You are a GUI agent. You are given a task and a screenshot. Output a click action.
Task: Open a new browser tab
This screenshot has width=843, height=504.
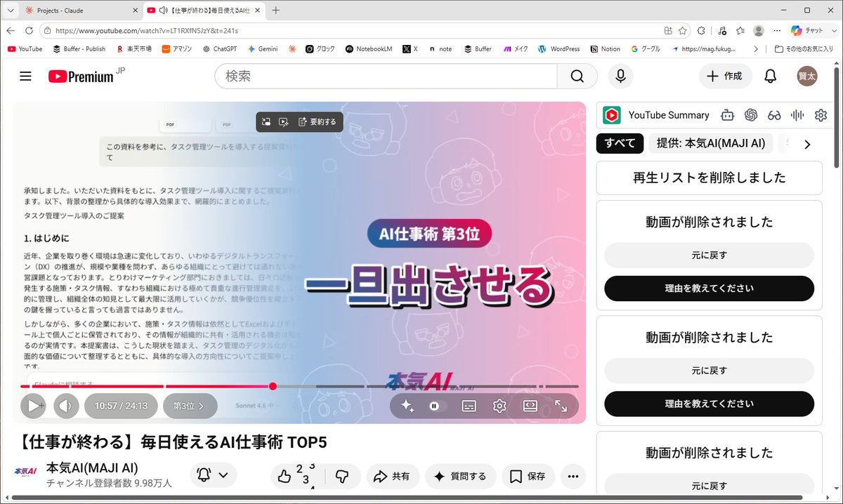click(x=275, y=11)
